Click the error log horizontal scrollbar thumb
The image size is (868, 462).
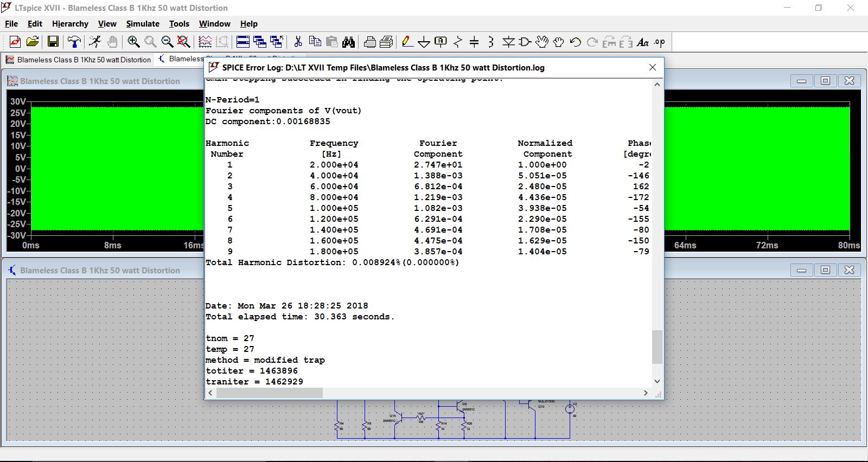[x=270, y=393]
